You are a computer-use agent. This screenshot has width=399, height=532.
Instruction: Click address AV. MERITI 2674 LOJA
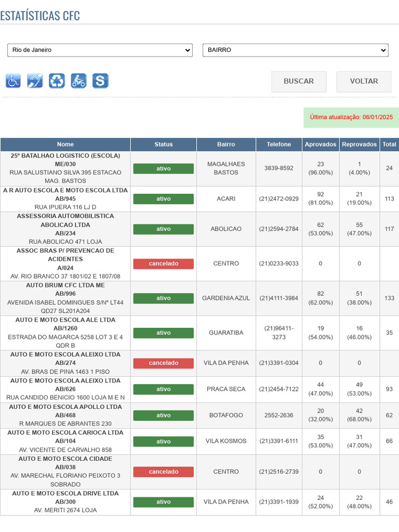[65, 510]
